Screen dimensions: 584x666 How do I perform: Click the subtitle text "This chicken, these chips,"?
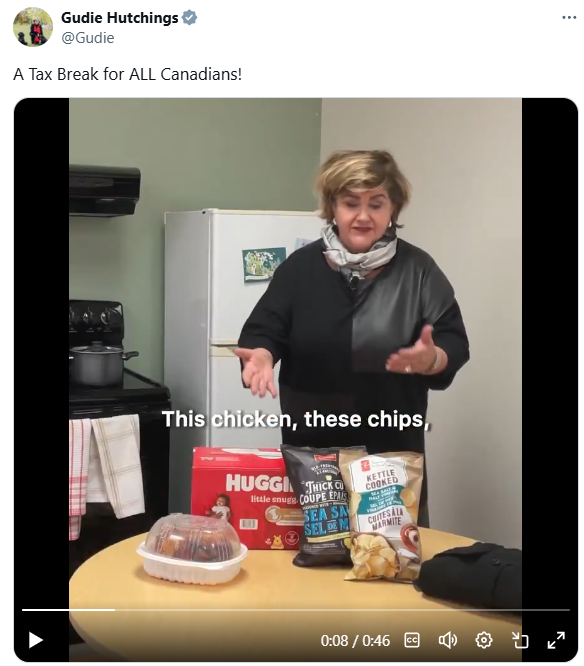[296, 419]
